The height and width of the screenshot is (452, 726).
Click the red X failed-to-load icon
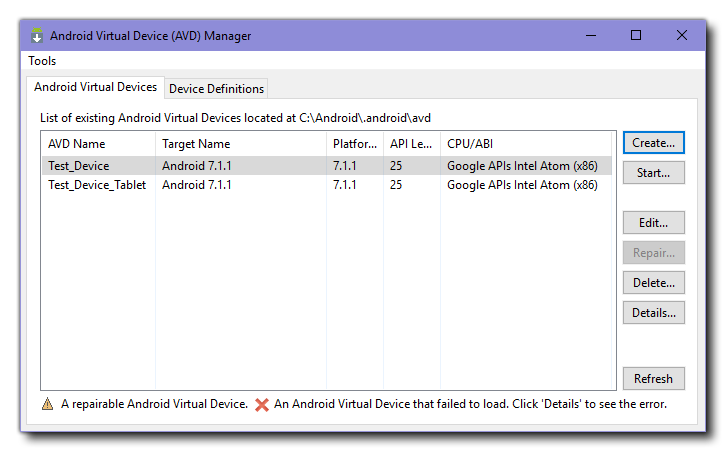pos(262,404)
